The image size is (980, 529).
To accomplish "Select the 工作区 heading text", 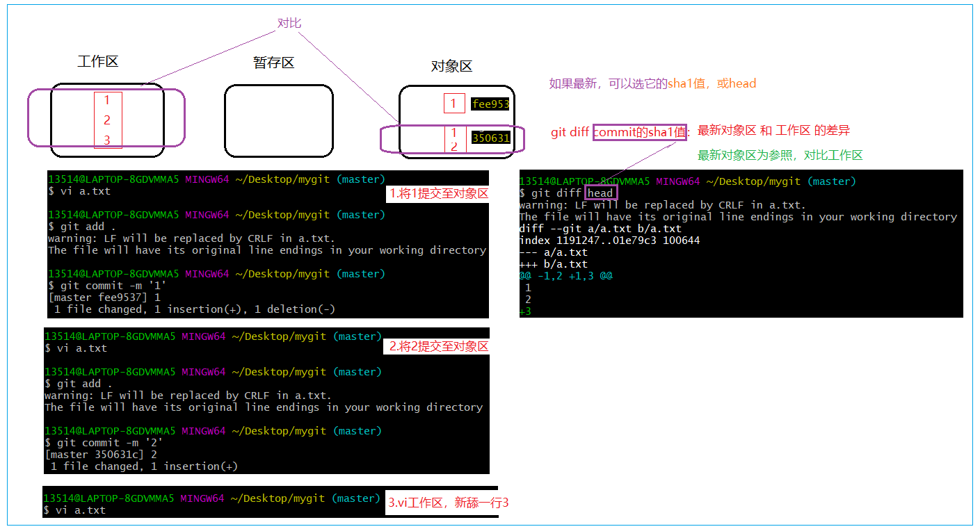I will pos(98,61).
